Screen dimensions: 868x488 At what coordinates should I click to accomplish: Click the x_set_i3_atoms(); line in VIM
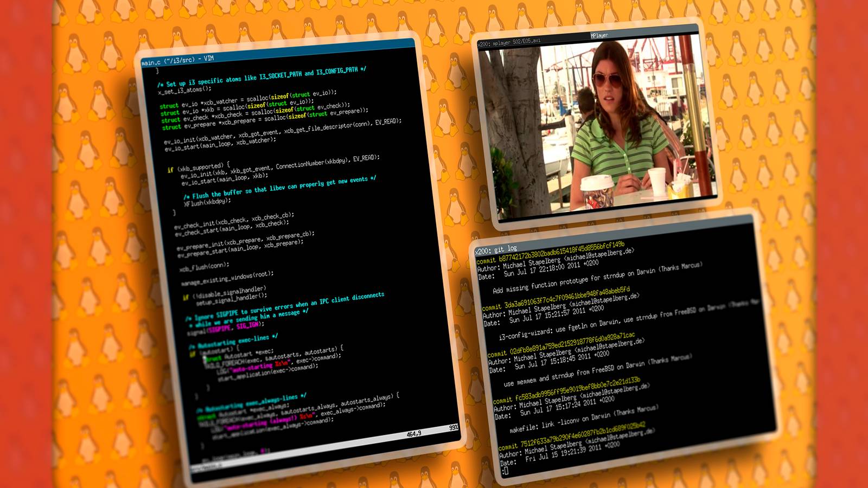click(184, 91)
